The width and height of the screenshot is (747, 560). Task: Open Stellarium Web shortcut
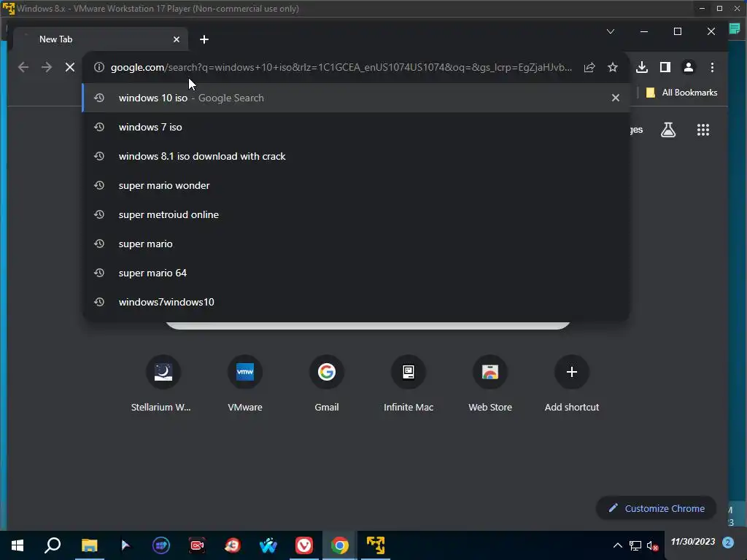(163, 384)
